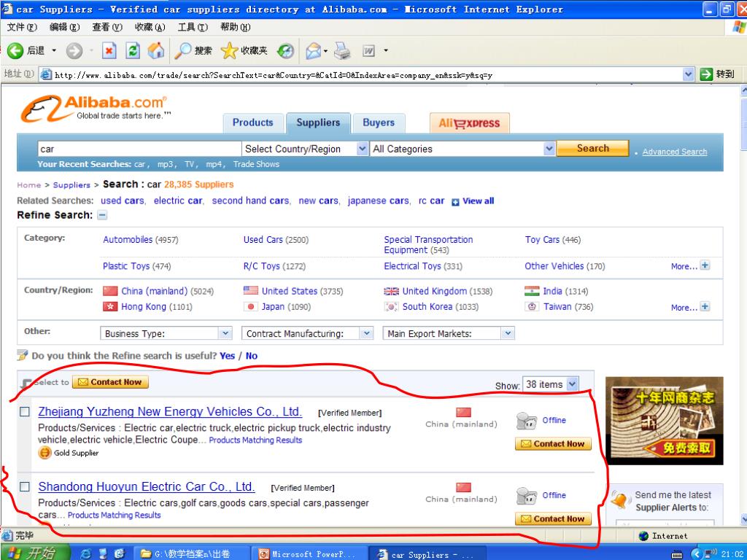Click used cars related search
The image size is (747, 560).
point(123,201)
